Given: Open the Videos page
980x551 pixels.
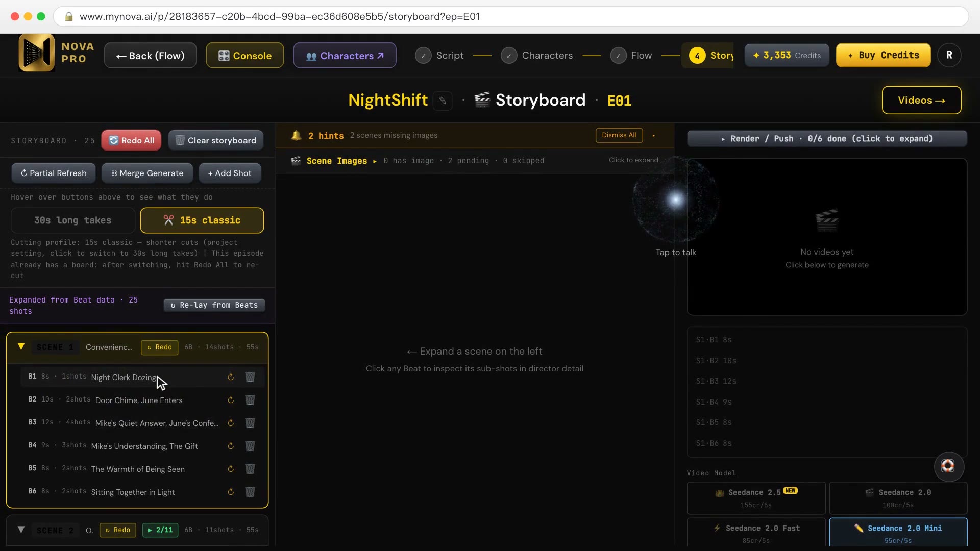Looking at the screenshot, I should click(x=922, y=100).
